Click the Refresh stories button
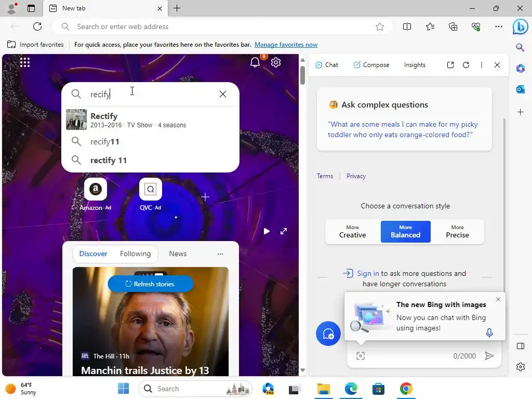Screen dimensions: 532x399 click(150, 284)
